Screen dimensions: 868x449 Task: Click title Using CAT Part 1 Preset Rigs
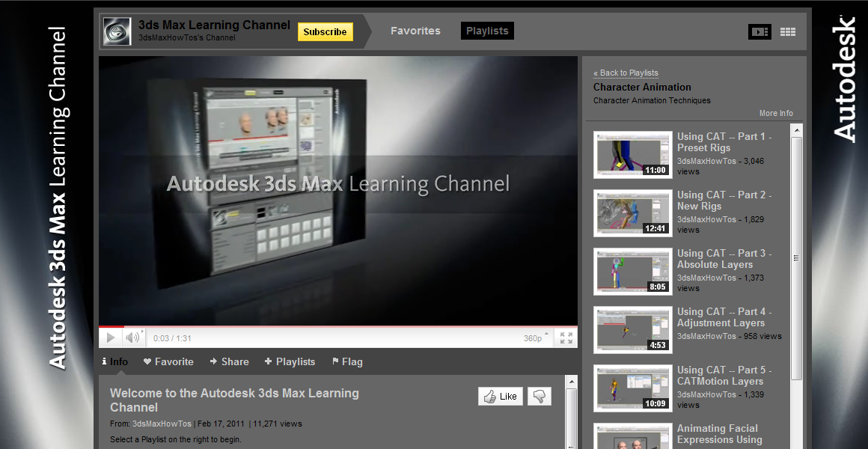click(x=724, y=141)
